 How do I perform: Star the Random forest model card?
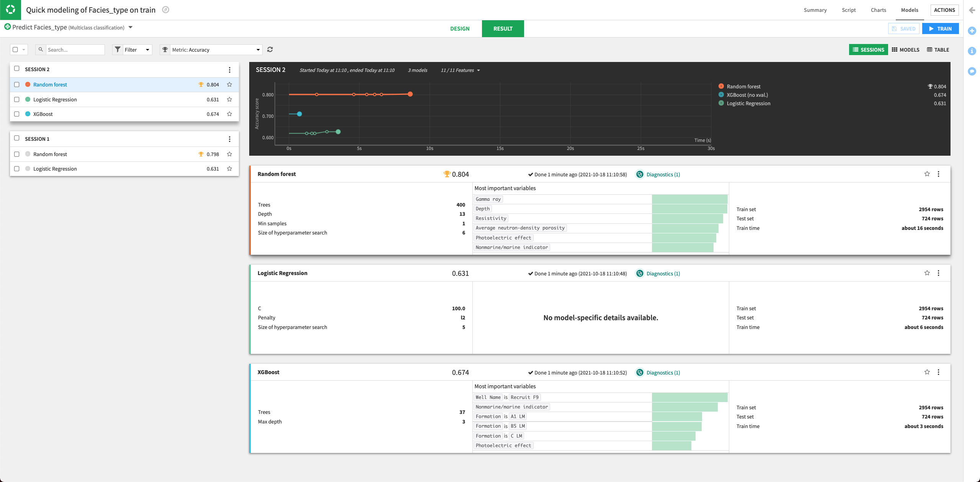coord(927,174)
